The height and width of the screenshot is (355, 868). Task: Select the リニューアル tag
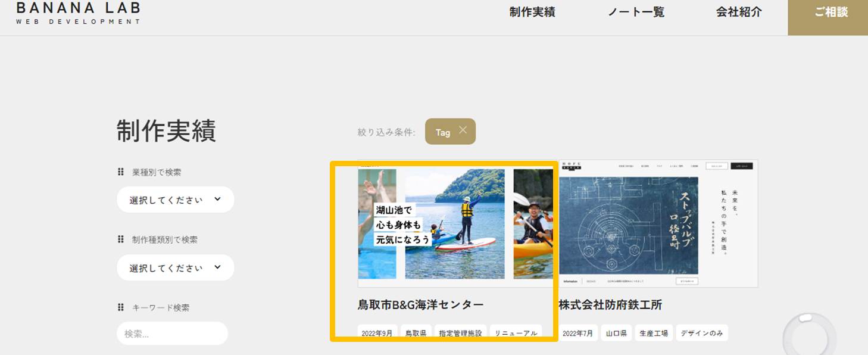pos(516,333)
